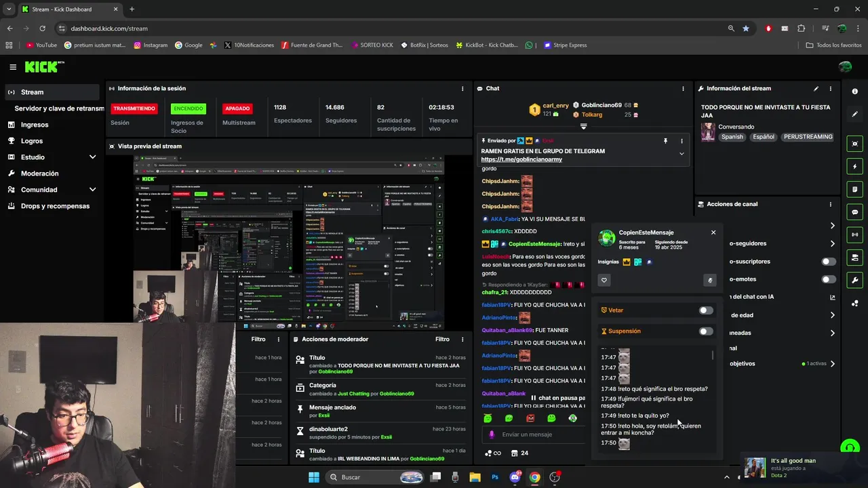Open the objetivos chevron next to 1 activas
This screenshot has width=868, height=488.
pyautogui.click(x=833, y=363)
